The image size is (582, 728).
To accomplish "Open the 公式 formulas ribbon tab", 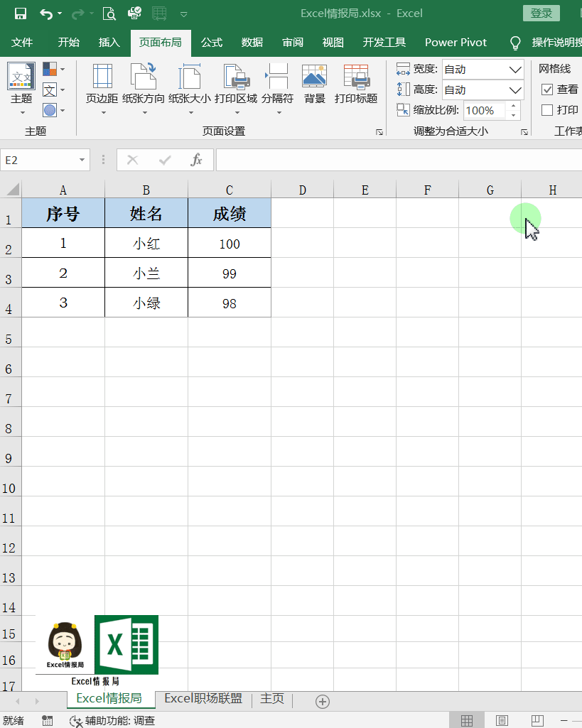I will [212, 43].
